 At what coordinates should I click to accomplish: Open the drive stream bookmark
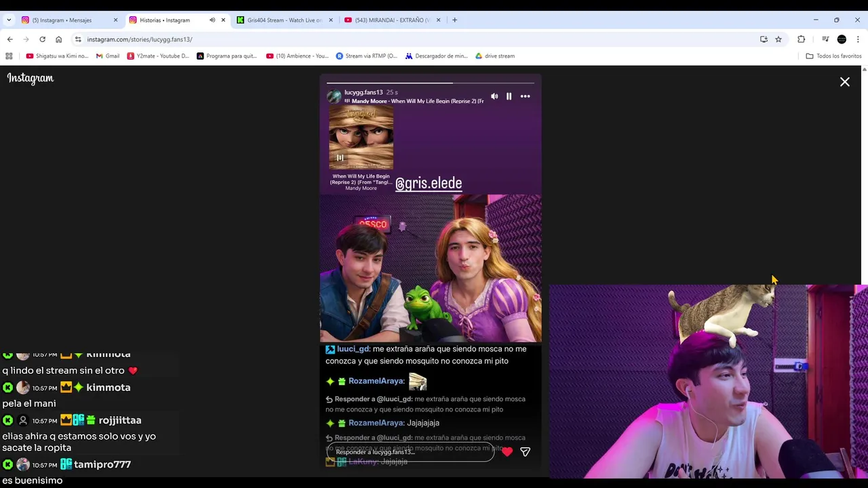pyautogui.click(x=495, y=56)
